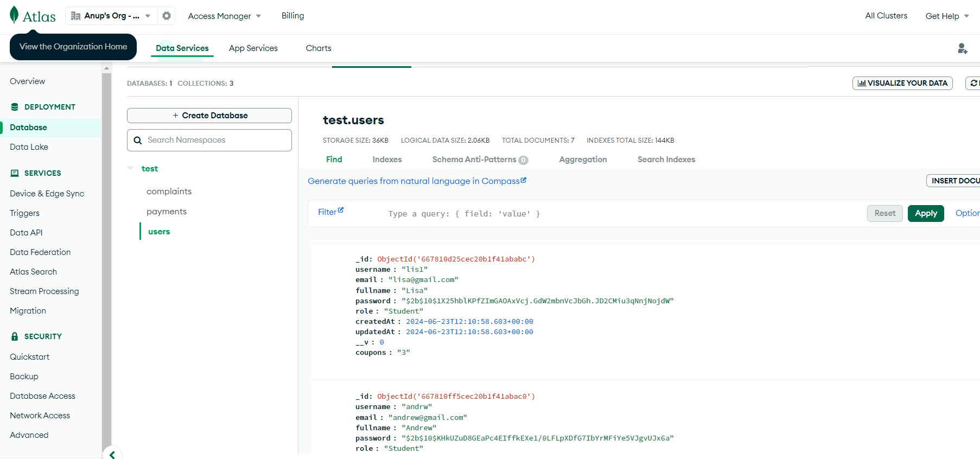Select the users collection
Screen dimensions: 980x459
click(x=159, y=232)
